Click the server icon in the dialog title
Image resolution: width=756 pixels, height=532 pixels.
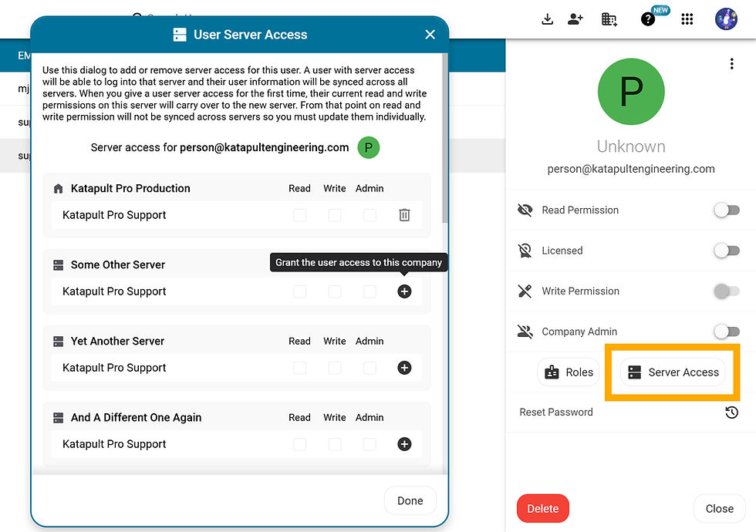point(180,34)
